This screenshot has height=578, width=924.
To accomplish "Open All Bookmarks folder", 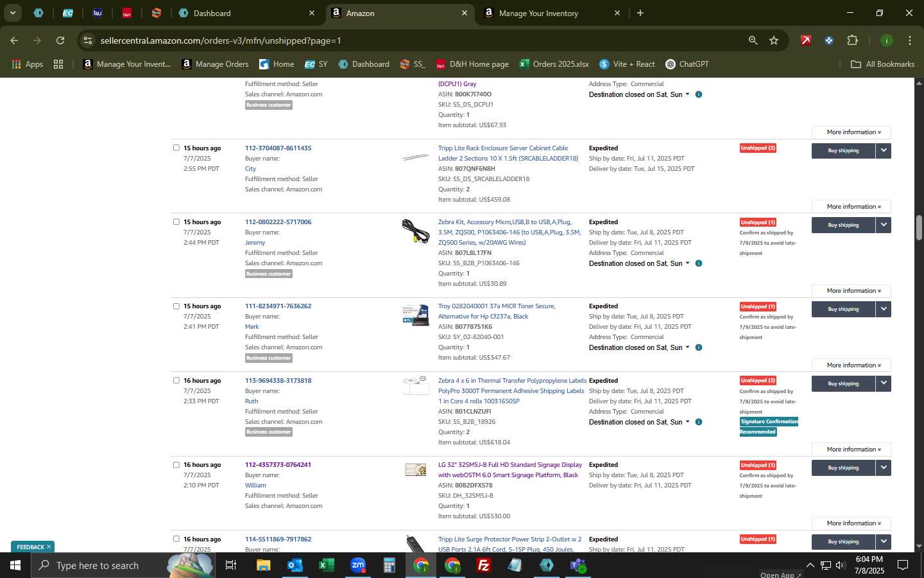I will 882,64.
